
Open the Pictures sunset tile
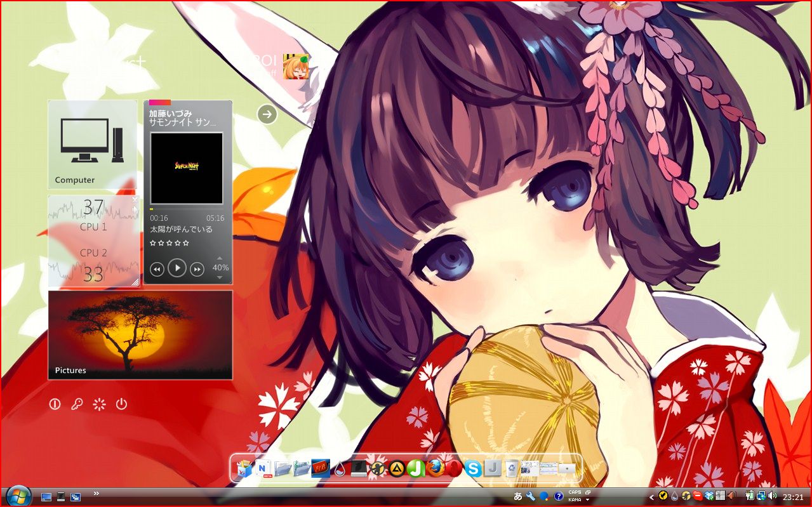pyautogui.click(x=140, y=335)
